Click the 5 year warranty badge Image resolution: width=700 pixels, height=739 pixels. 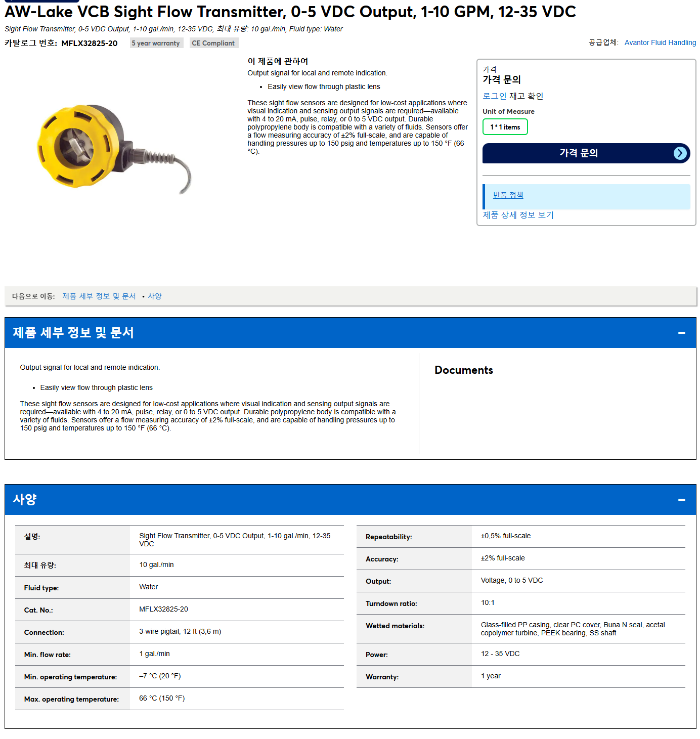(156, 43)
